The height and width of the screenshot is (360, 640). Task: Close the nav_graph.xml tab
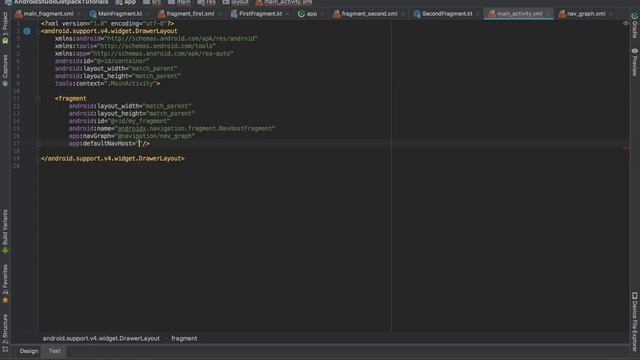pyautogui.click(x=610, y=14)
